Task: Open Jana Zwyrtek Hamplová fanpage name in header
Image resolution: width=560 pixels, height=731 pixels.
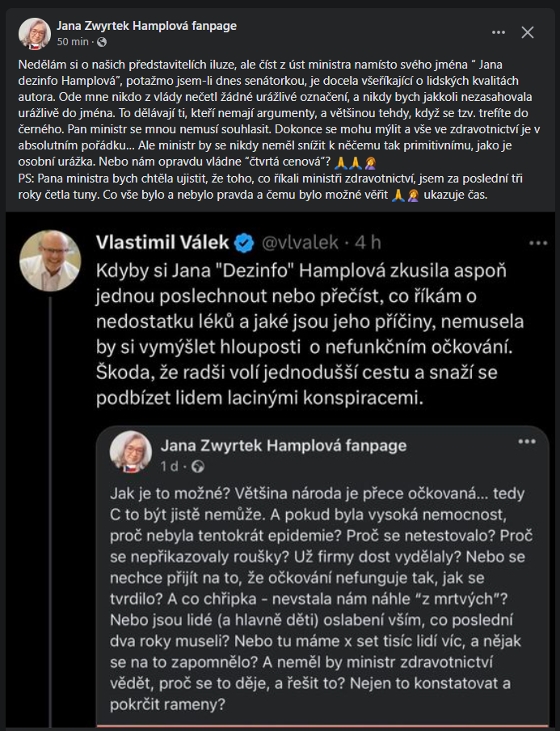Action: tap(146, 26)
